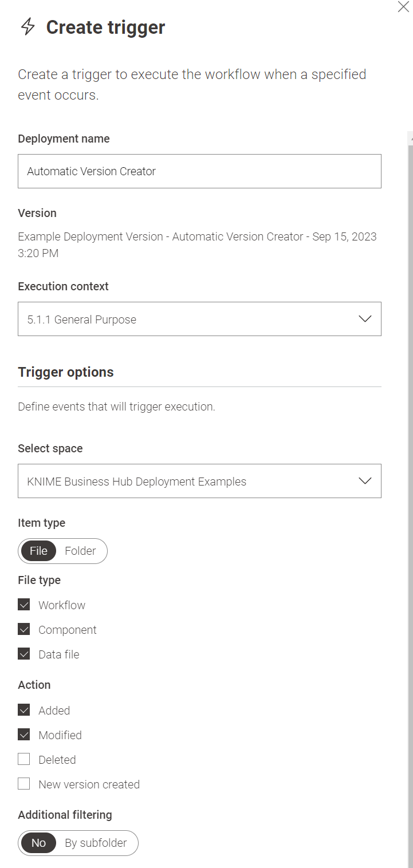This screenshot has height=868, width=413.
Task: Enable New version created checkbox
Action: (24, 784)
